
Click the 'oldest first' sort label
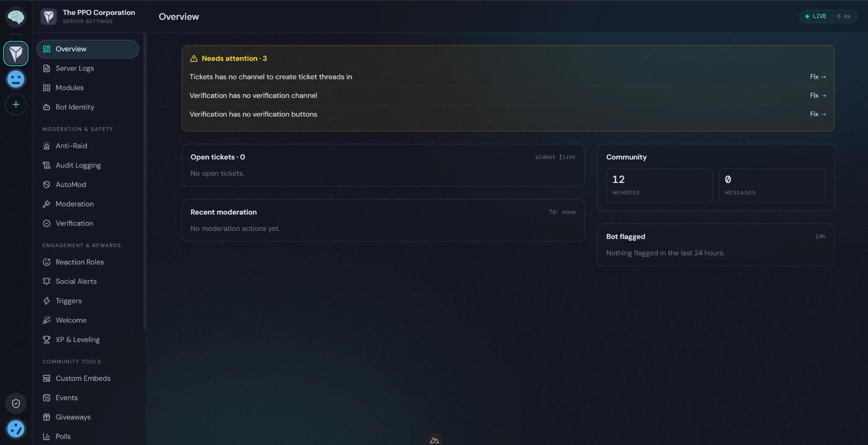[x=555, y=157]
